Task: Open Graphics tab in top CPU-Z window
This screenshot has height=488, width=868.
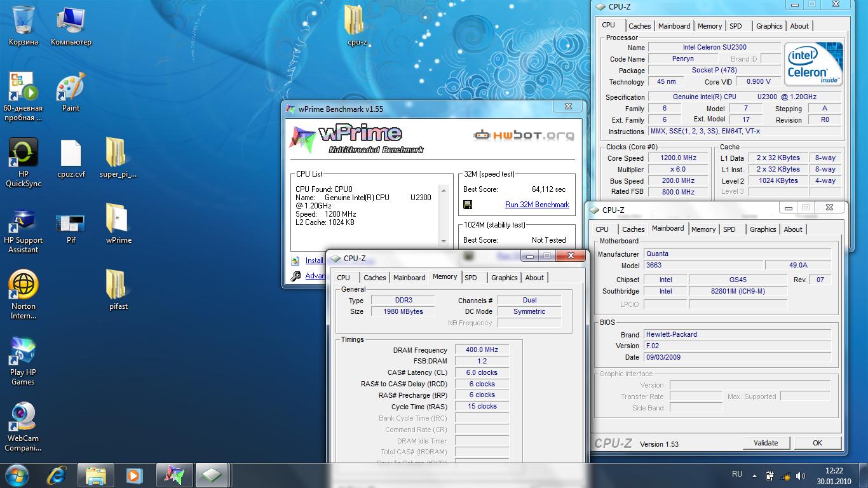Action: coord(769,26)
